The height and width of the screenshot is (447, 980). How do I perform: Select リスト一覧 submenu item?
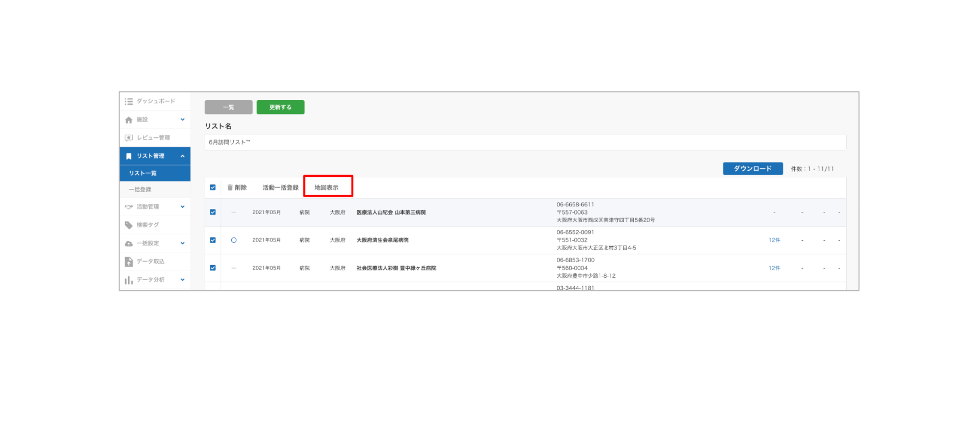click(x=155, y=173)
